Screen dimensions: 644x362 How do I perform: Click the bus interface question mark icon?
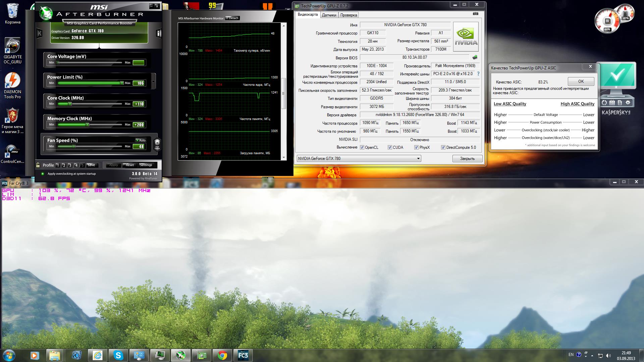[x=478, y=74]
